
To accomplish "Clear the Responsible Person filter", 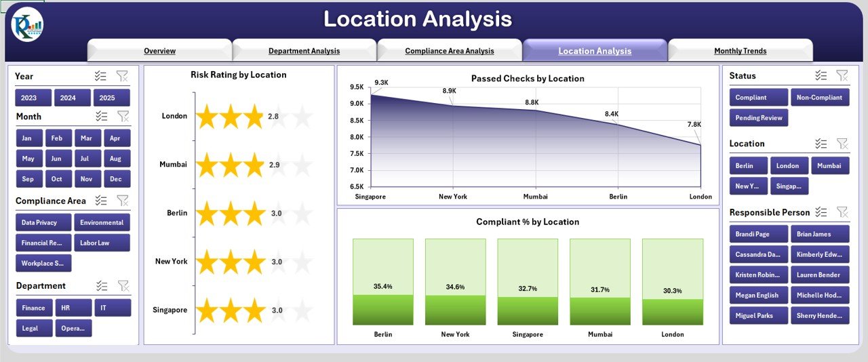I will point(842,212).
